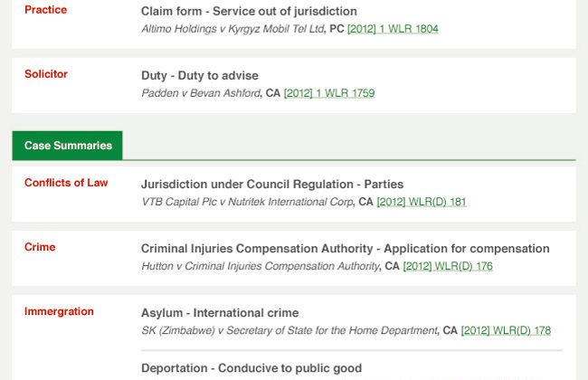
Task: Click the Claim form - Service out of jurisdiction heading
Action: click(x=249, y=12)
